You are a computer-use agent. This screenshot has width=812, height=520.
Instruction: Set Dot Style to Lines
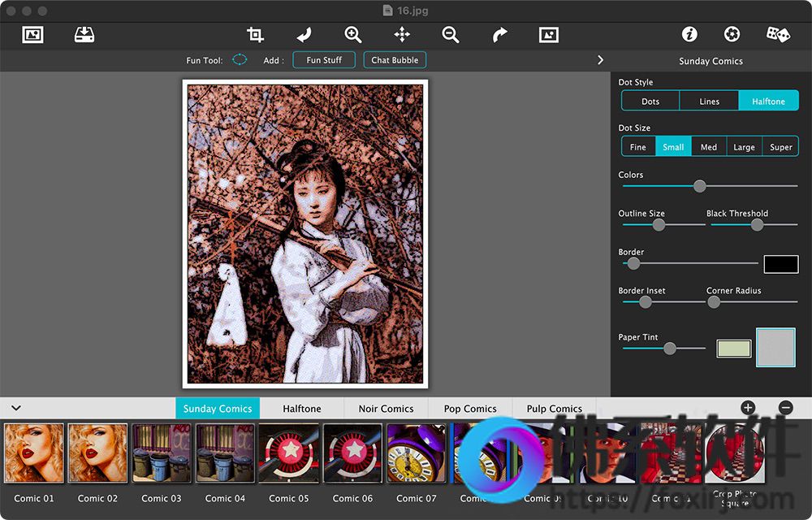(x=710, y=101)
